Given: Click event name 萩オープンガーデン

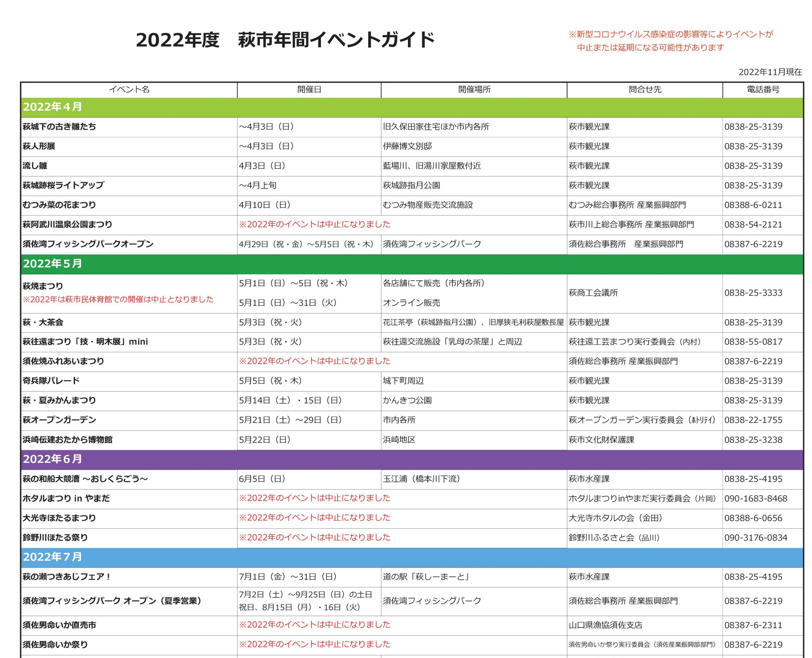Looking at the screenshot, I should coord(60,420).
